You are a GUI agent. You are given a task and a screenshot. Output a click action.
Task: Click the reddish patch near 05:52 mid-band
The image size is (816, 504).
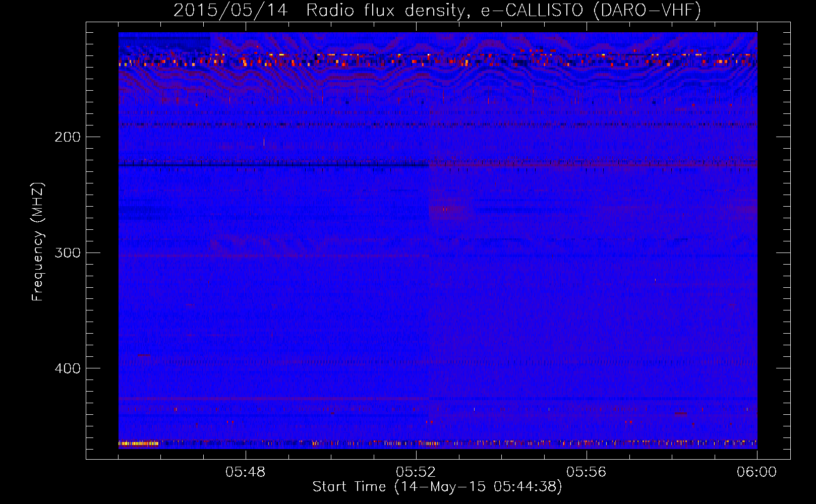pyautogui.click(x=446, y=212)
